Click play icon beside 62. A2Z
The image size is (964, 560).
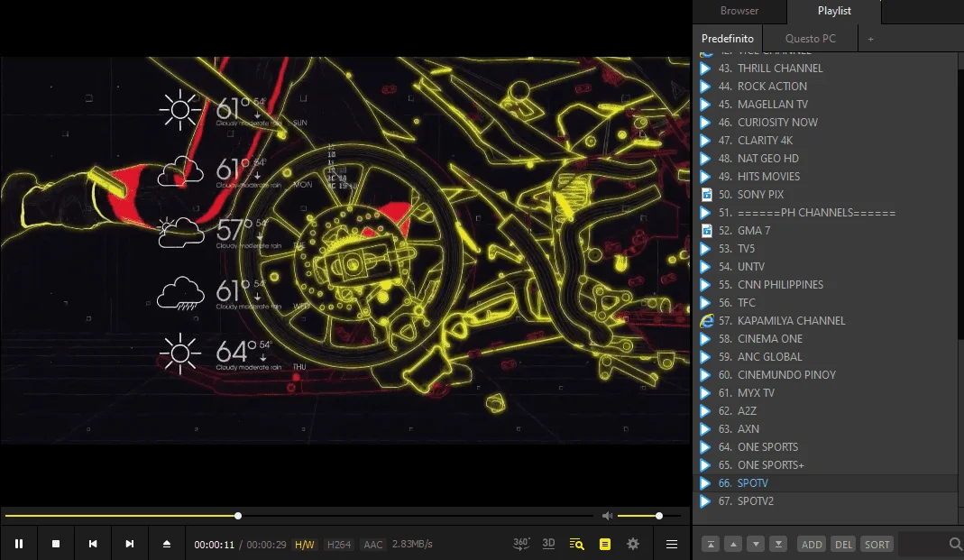coord(706,410)
